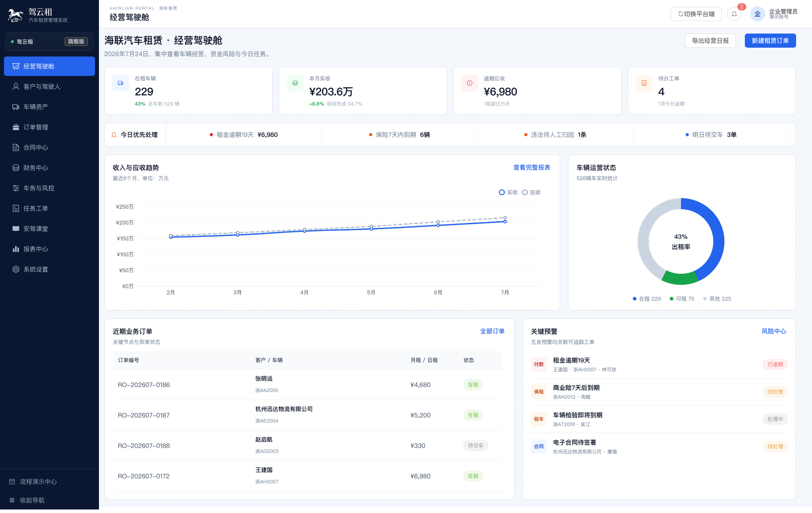Image resolution: width=812 pixels, height=513 pixels.
Task: Open 客户与驾驶人 in the sidebar
Action: (49, 87)
